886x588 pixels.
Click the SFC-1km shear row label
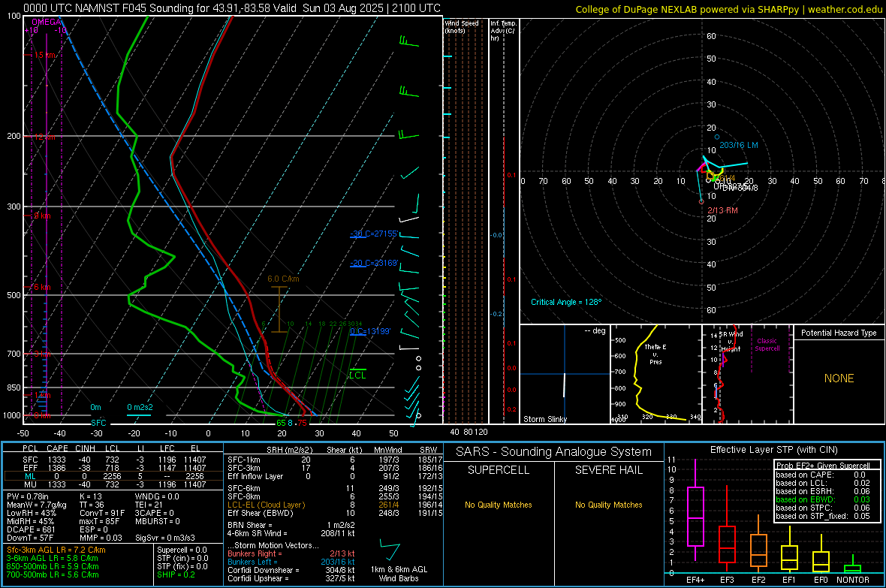[x=243, y=460]
